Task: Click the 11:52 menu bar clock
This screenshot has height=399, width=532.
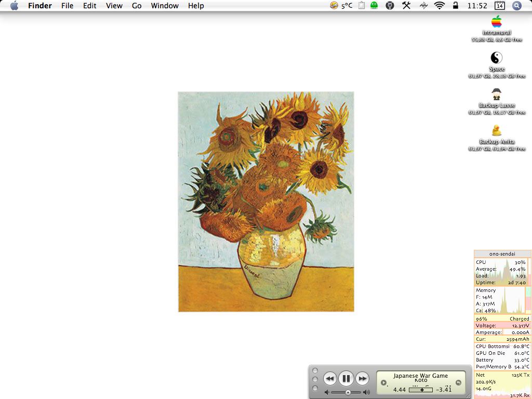Action: click(477, 6)
